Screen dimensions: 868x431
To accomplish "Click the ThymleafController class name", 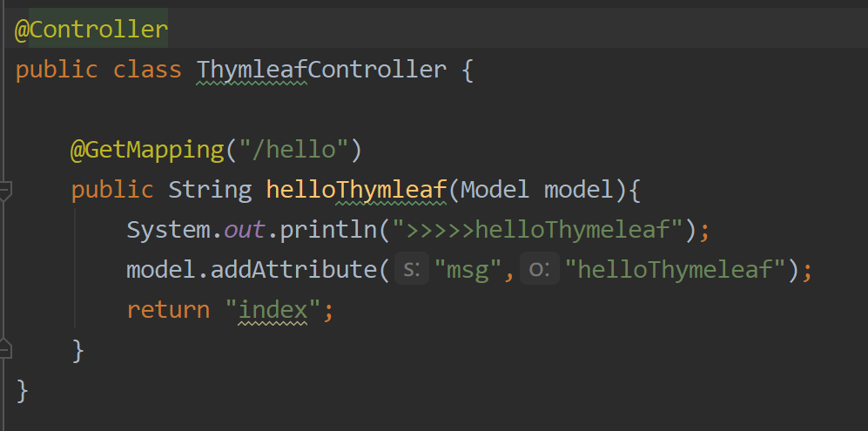I will click(x=321, y=70).
